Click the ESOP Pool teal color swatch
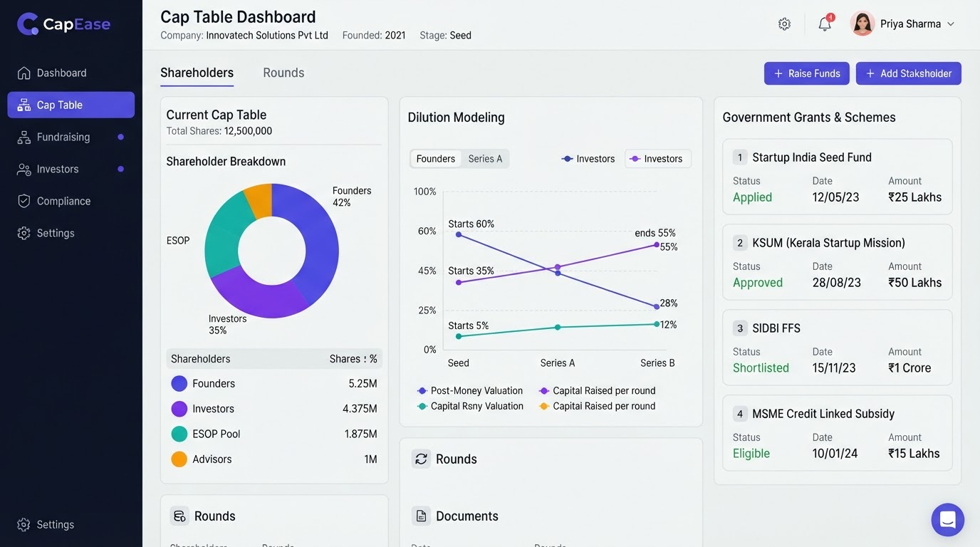 (179, 434)
